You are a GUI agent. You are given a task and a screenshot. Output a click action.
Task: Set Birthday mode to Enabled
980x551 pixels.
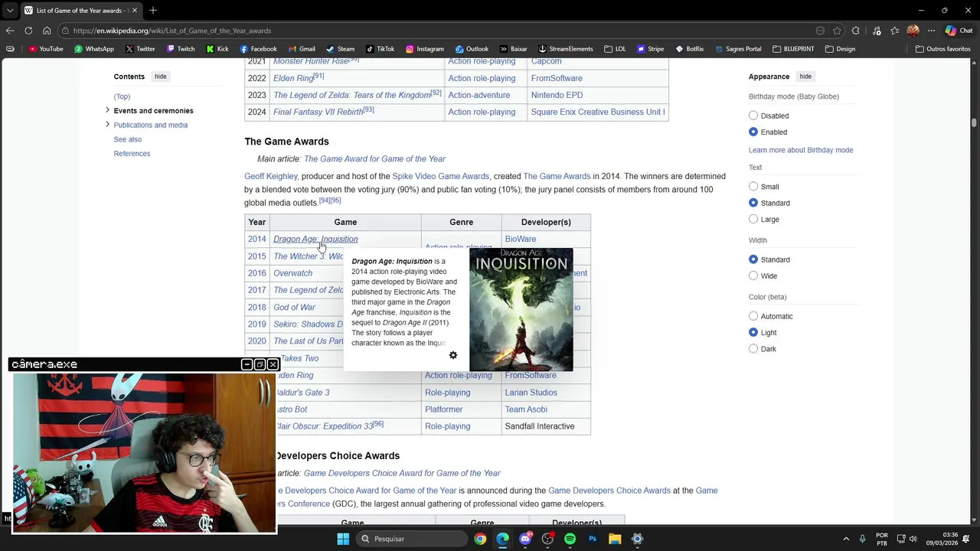pos(753,132)
